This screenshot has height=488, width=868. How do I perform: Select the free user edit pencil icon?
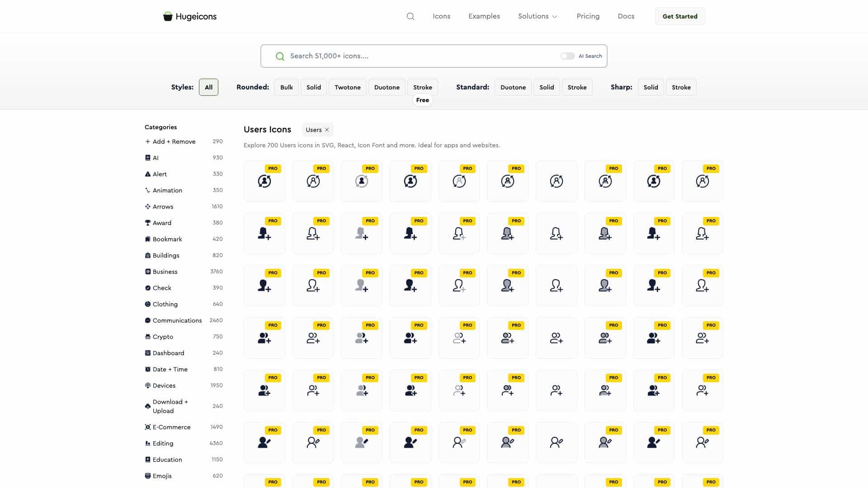tap(556, 442)
